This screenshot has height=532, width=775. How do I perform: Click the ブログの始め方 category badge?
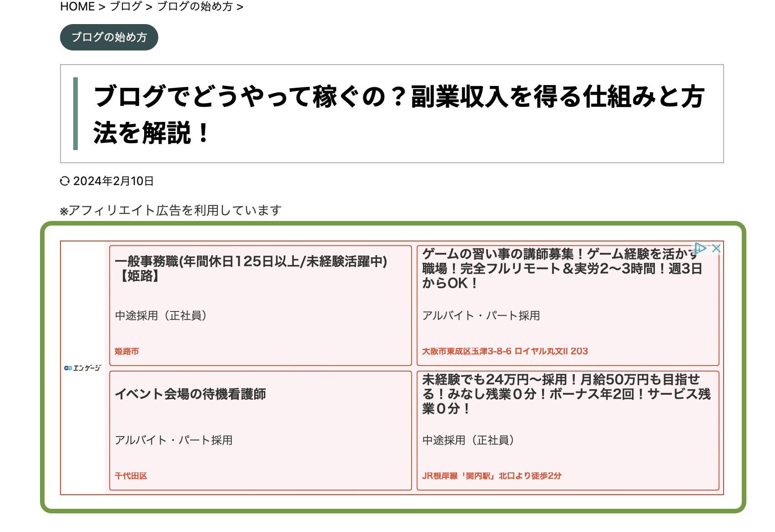pos(109,37)
